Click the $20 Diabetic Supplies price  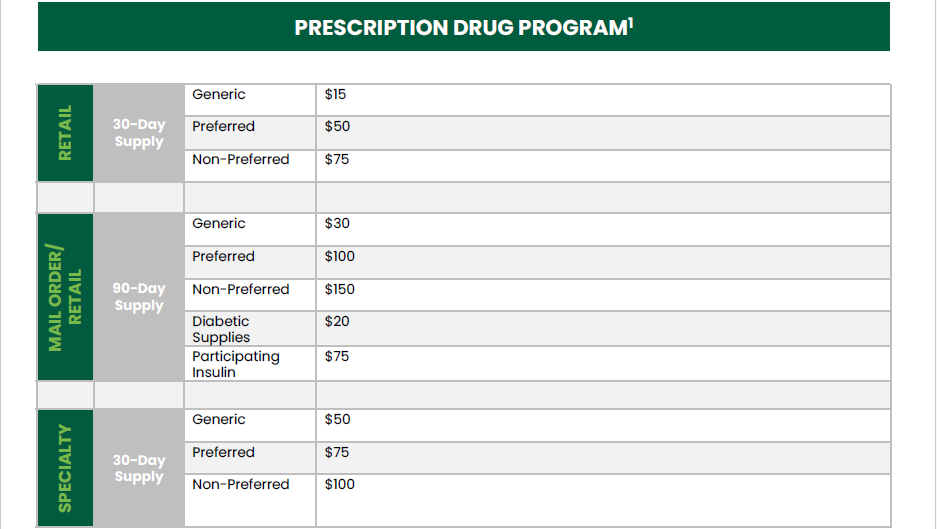coord(337,322)
